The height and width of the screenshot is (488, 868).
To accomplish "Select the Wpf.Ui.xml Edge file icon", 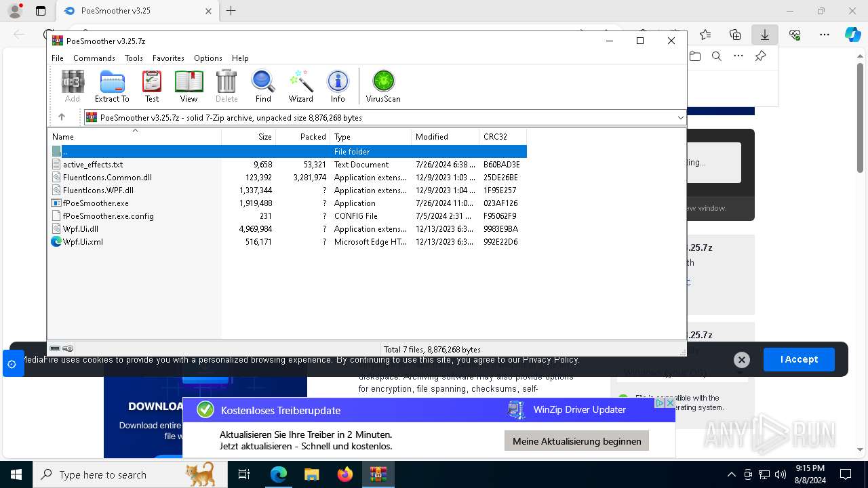I will tap(57, 241).
